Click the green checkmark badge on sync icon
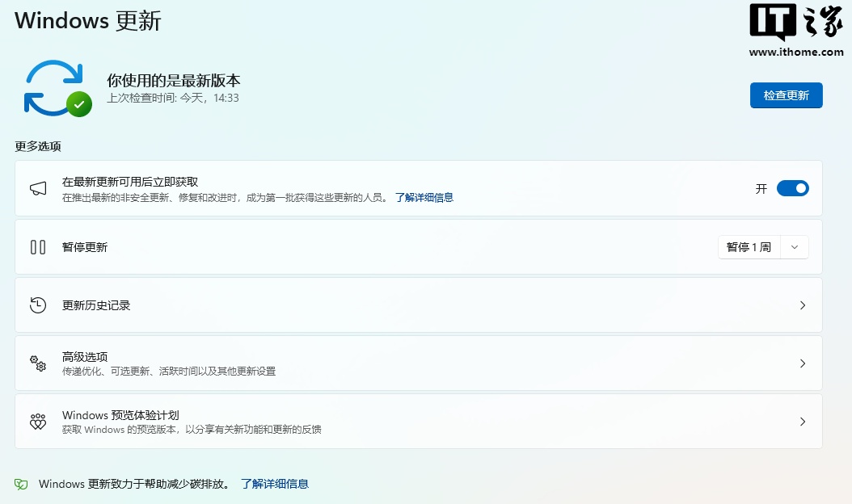Image resolution: width=852 pixels, height=504 pixels. point(79,104)
